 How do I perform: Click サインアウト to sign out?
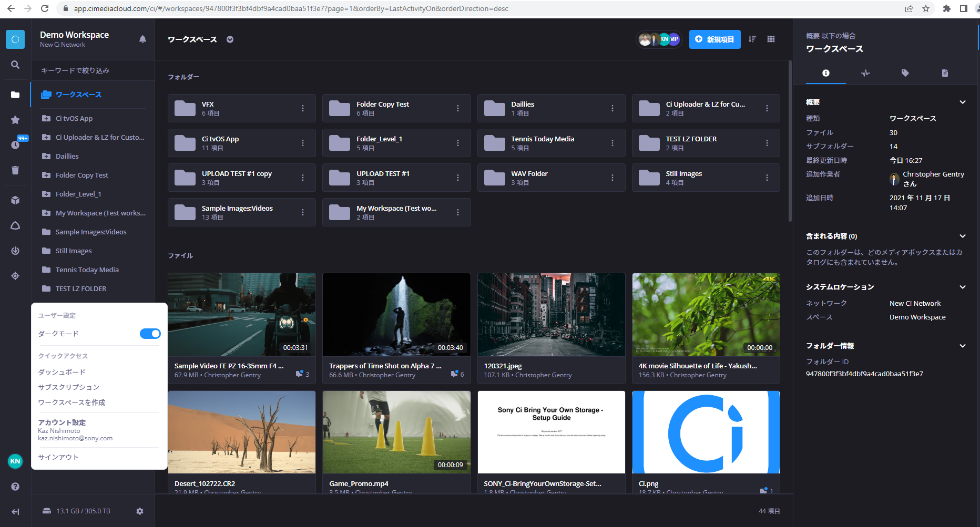(58, 457)
